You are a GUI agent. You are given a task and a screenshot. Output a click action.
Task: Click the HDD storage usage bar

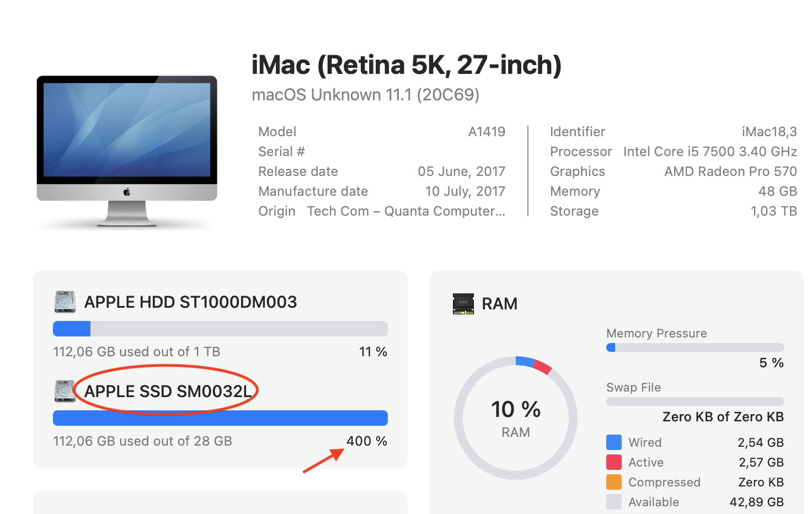click(x=220, y=329)
